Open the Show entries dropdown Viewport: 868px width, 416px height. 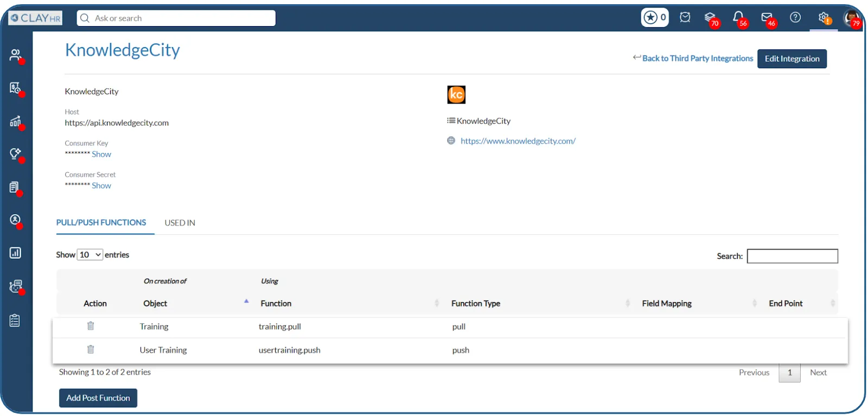click(x=90, y=254)
